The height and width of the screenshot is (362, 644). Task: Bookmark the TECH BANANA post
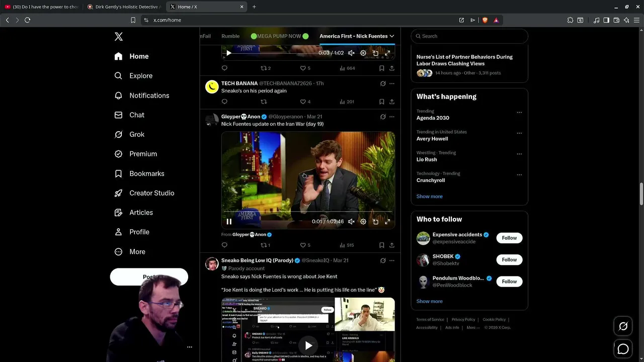pos(381,102)
